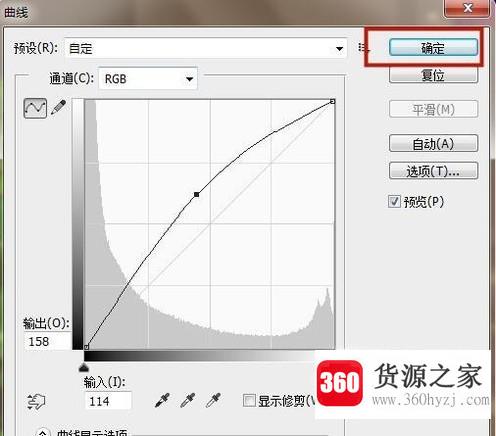Click the 平滑(M) smooth button
The height and width of the screenshot is (436, 496).
click(433, 109)
